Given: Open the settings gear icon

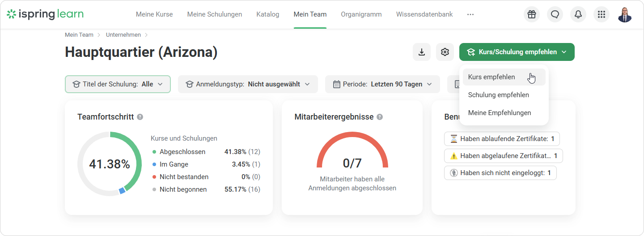Looking at the screenshot, I should [x=445, y=52].
